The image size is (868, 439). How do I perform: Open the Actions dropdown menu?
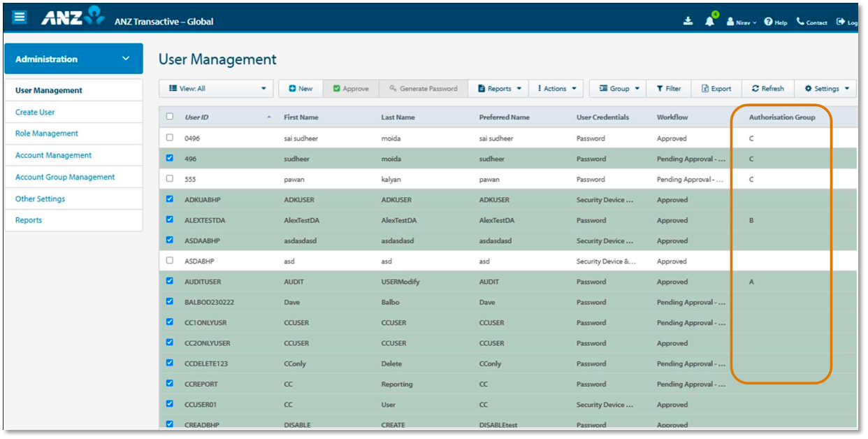556,89
